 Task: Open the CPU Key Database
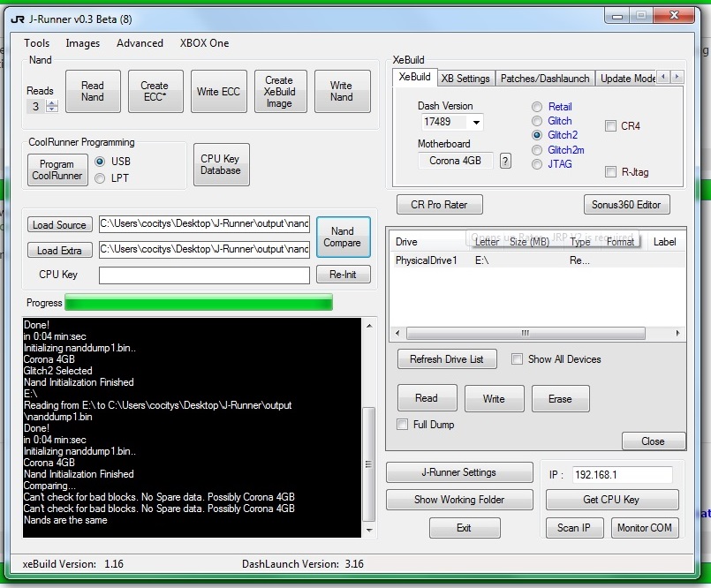point(222,164)
